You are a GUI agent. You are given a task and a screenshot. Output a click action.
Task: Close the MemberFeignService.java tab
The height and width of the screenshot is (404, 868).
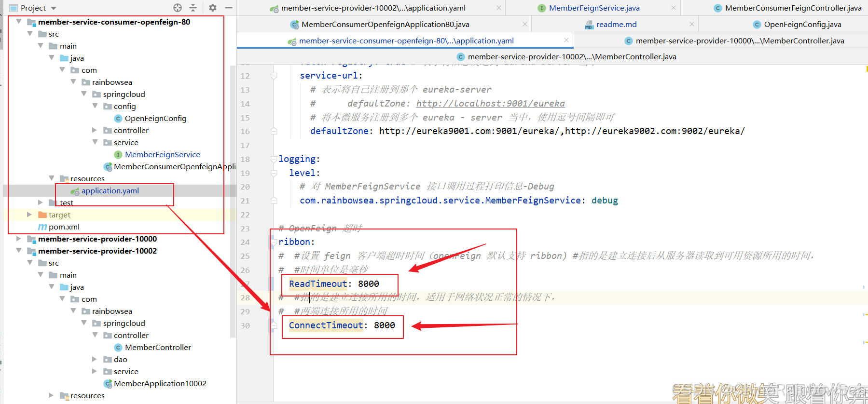674,8
